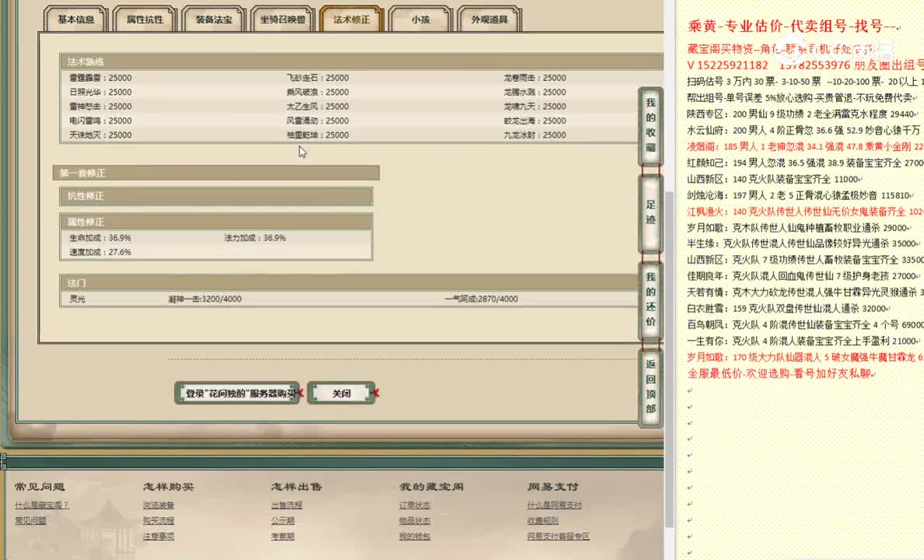The height and width of the screenshot is (560, 924).
Task: Select the 电闪雷鸣：25000 entry
Action: tap(101, 121)
